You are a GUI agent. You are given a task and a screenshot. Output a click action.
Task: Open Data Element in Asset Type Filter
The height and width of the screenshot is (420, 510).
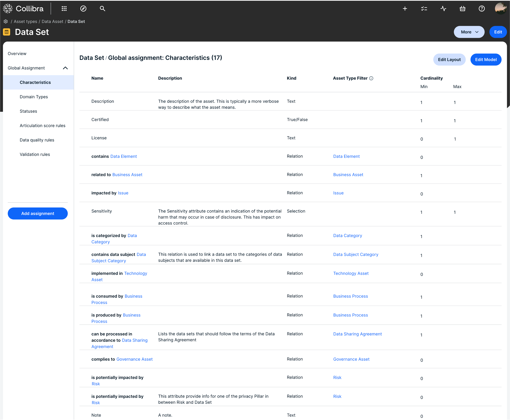346,156
